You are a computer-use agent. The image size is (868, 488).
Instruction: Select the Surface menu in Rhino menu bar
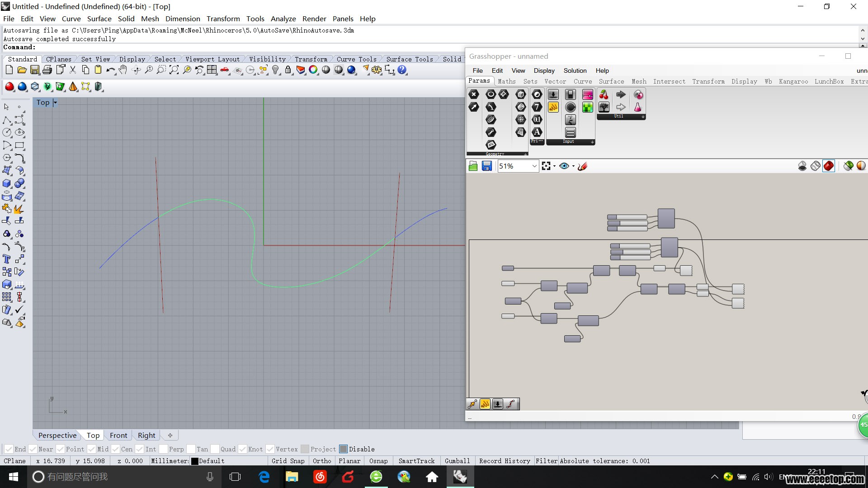[99, 19]
